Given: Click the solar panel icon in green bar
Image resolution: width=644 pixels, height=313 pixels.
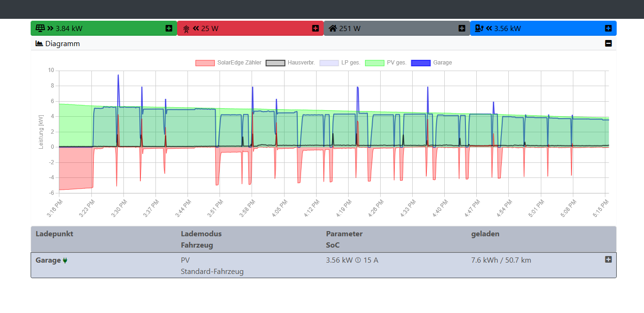Looking at the screenshot, I should 40,28.
